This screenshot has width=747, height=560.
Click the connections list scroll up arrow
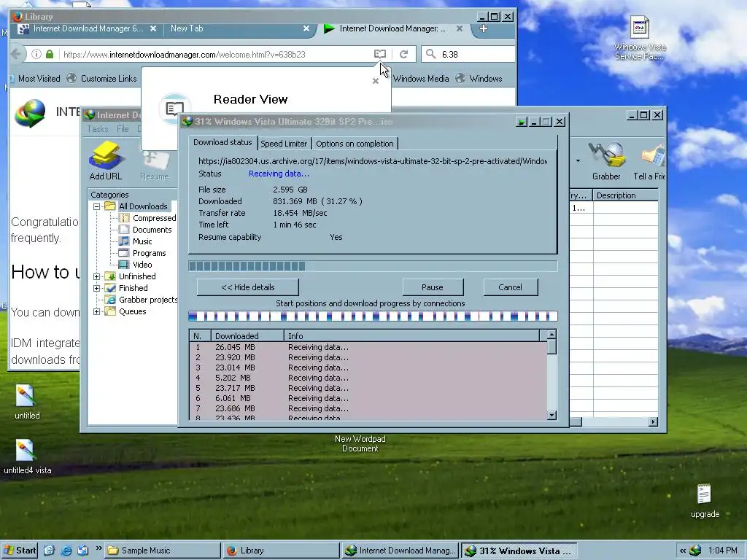tap(551, 334)
